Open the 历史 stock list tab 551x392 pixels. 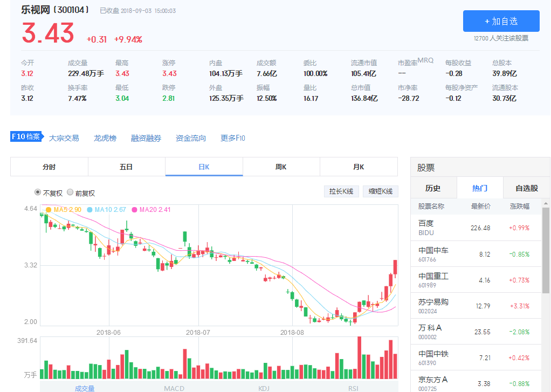tap(433, 188)
